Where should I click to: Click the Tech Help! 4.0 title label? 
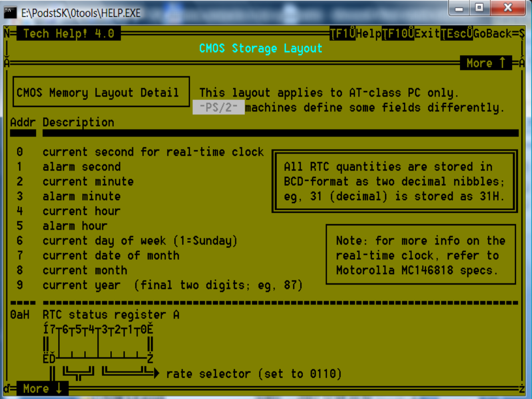(68, 33)
